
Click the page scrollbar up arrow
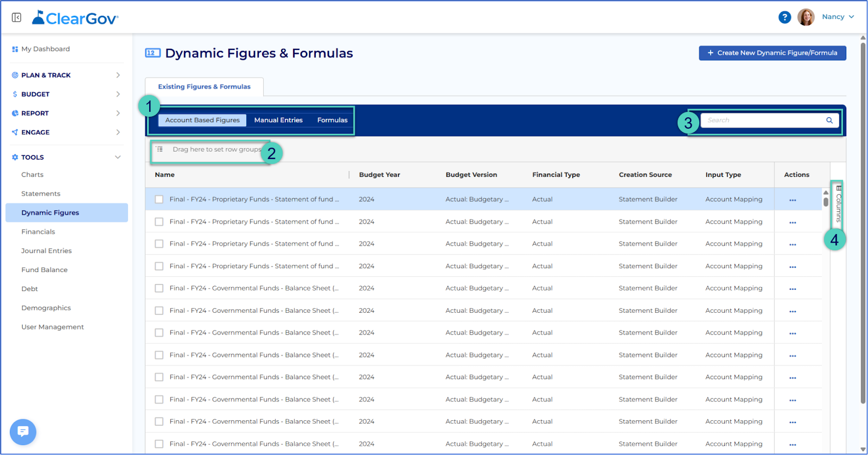pyautogui.click(x=863, y=38)
